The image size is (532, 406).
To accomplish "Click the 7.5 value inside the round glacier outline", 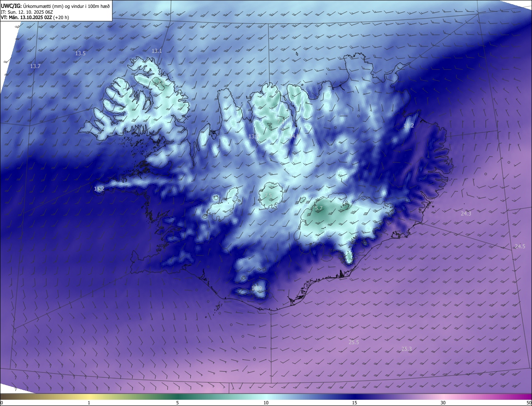I will click(268, 196).
